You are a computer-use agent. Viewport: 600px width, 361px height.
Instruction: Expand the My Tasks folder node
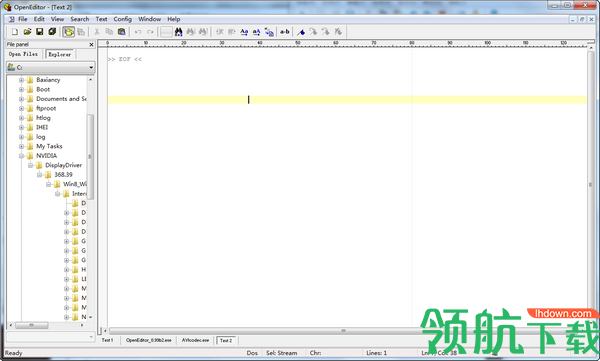(22, 147)
